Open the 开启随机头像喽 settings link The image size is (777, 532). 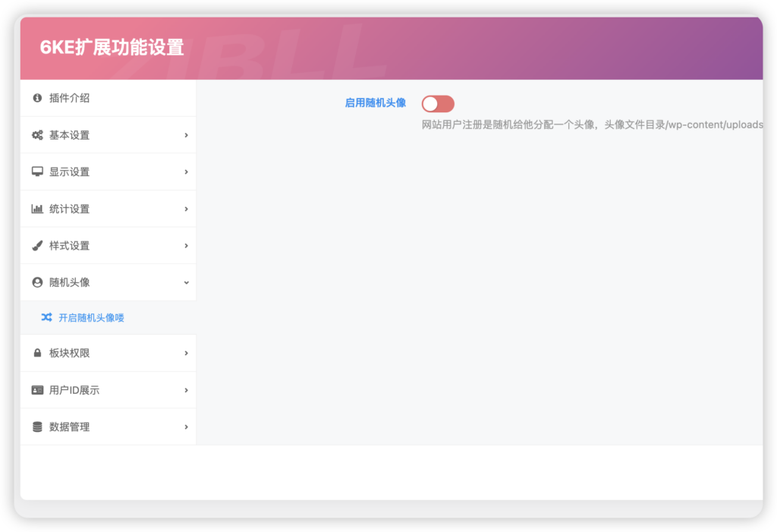tap(91, 318)
